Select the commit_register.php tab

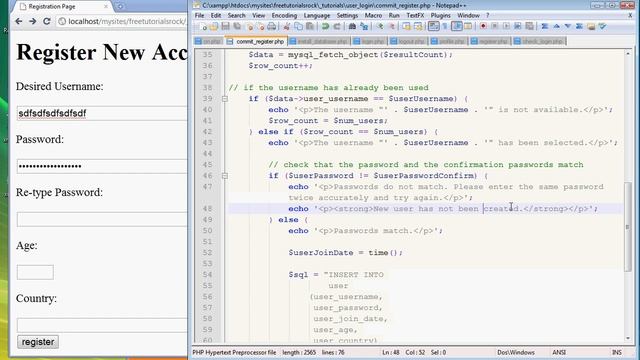[256, 42]
